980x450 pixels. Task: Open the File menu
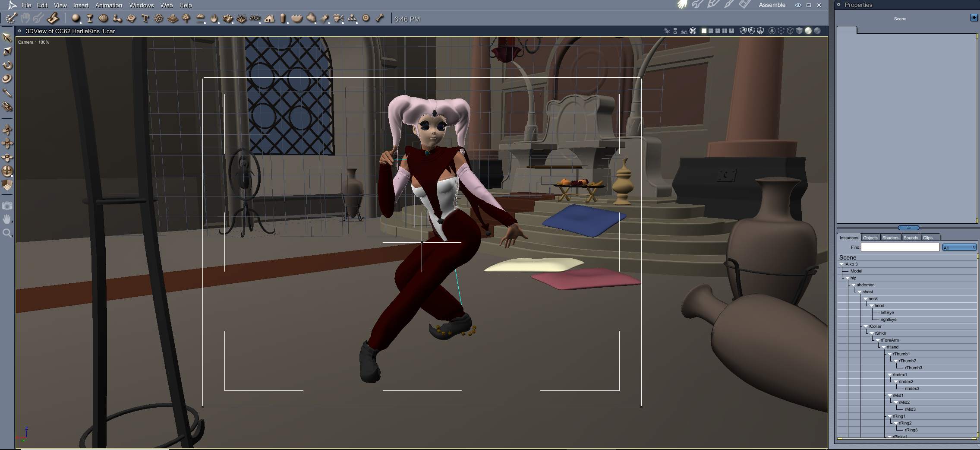click(x=26, y=5)
